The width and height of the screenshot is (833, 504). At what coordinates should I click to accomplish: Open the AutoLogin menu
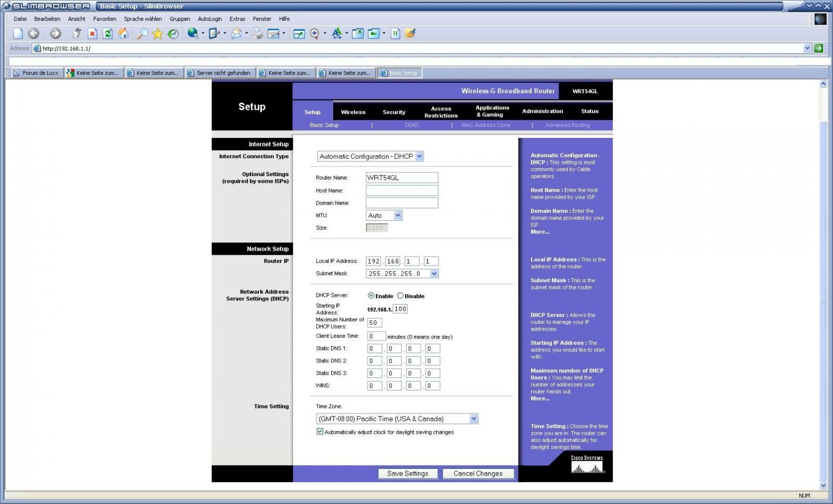(x=210, y=19)
